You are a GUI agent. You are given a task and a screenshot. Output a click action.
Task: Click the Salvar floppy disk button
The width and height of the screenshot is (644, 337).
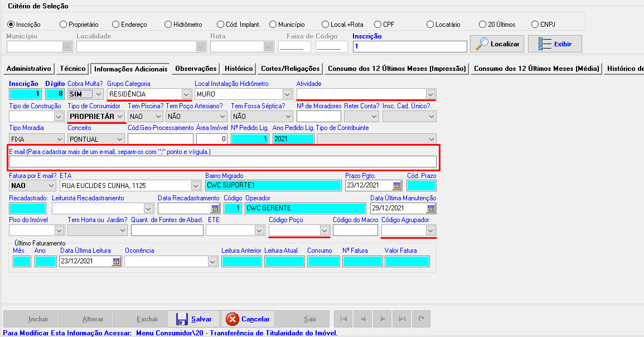click(x=193, y=319)
